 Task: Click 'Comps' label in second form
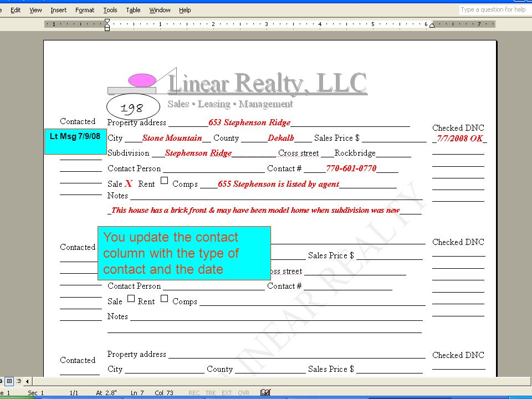(185, 301)
